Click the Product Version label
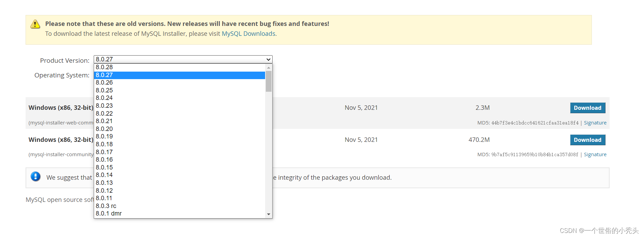Screen dimensions: 644x237 (65, 61)
